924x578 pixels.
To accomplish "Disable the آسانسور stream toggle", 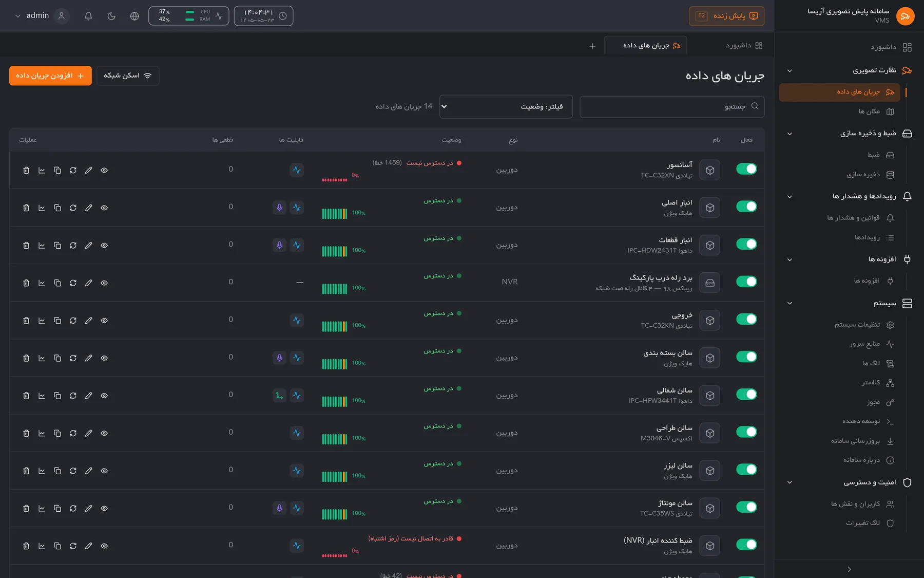I will coord(746,169).
